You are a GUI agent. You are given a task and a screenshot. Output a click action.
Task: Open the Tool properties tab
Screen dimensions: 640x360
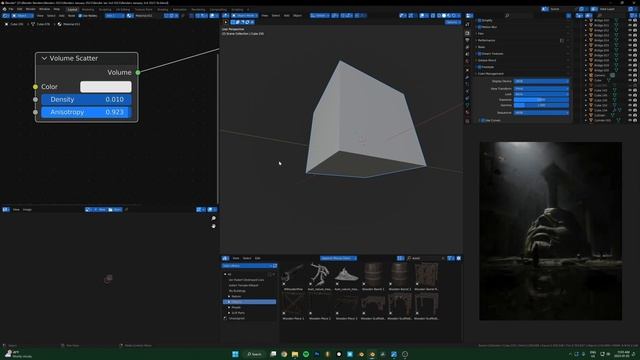click(x=467, y=25)
